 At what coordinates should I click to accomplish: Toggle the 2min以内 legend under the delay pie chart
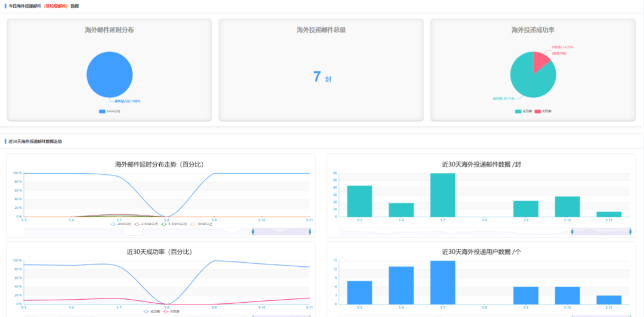[109, 112]
